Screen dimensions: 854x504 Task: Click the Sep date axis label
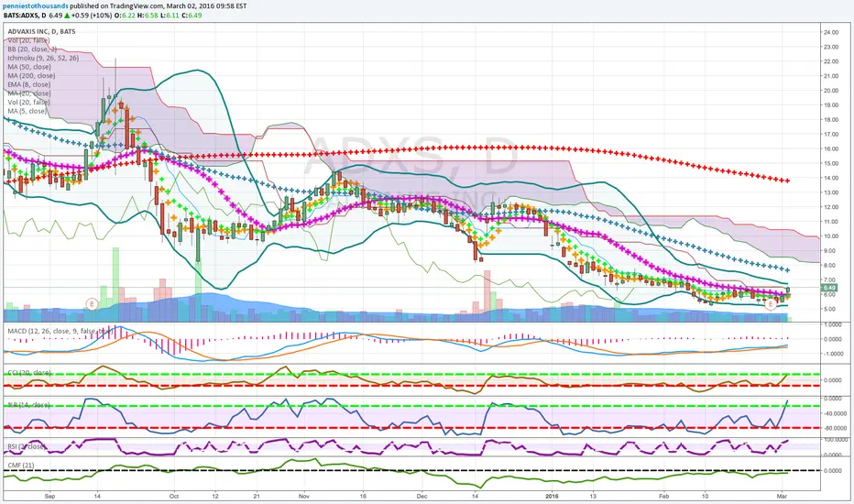click(x=50, y=497)
